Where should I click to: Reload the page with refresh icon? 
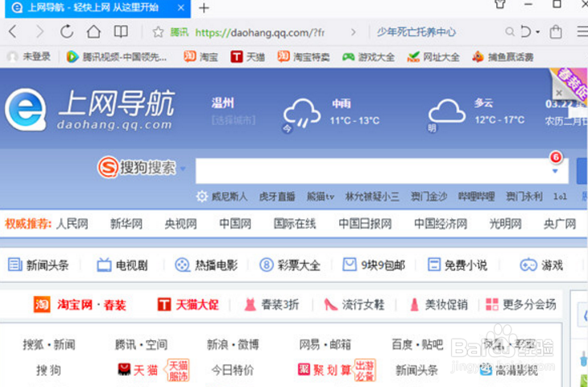click(x=67, y=31)
